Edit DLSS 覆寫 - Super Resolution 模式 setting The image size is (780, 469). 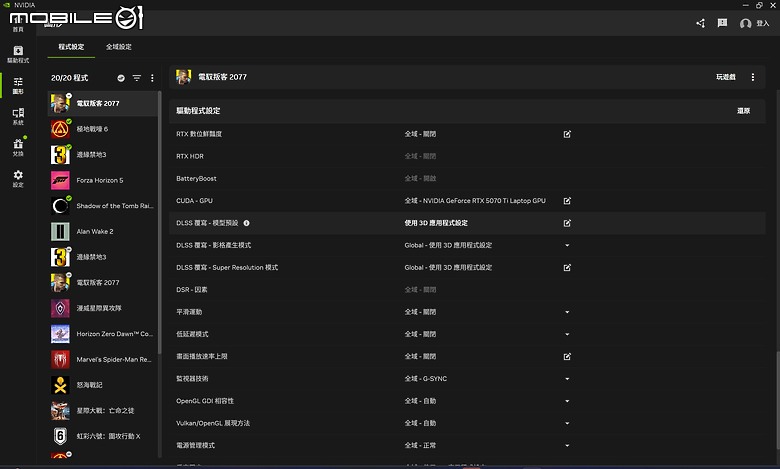[567, 268]
